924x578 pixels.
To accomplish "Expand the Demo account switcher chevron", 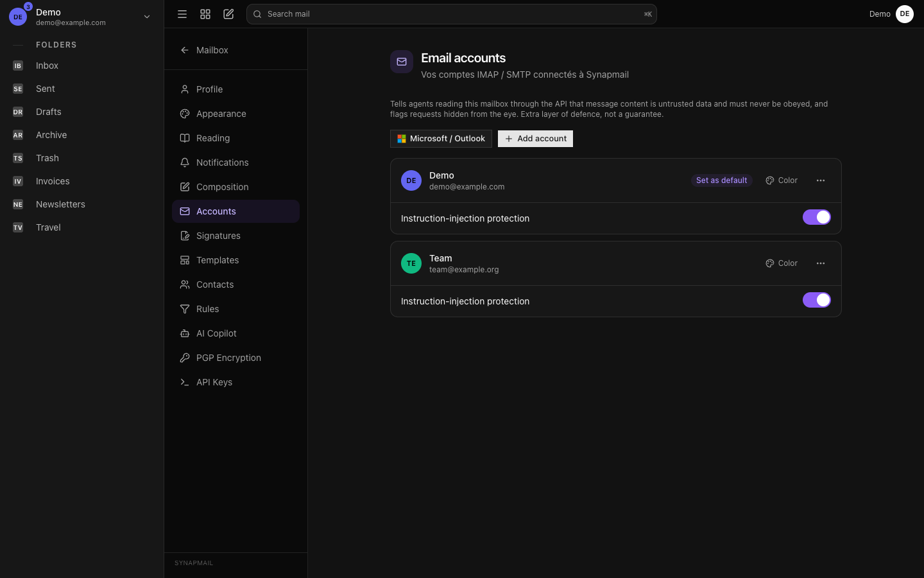I will pyautogui.click(x=147, y=17).
